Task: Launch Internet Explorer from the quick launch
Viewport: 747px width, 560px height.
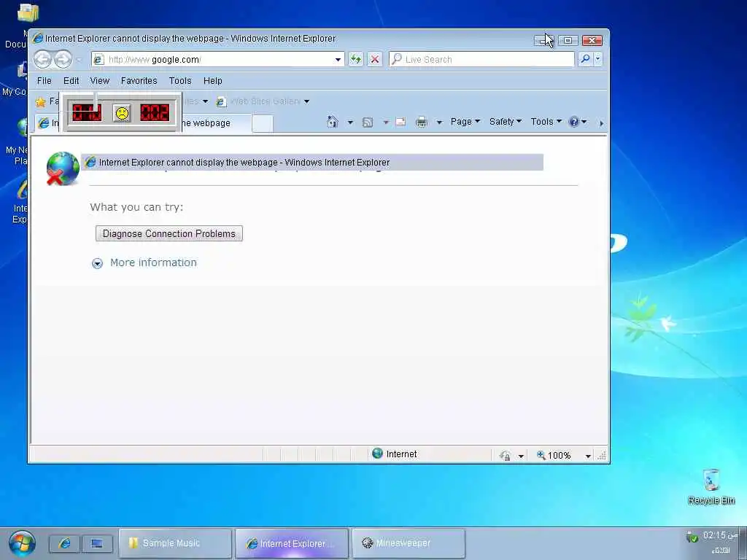Action: pyautogui.click(x=65, y=543)
